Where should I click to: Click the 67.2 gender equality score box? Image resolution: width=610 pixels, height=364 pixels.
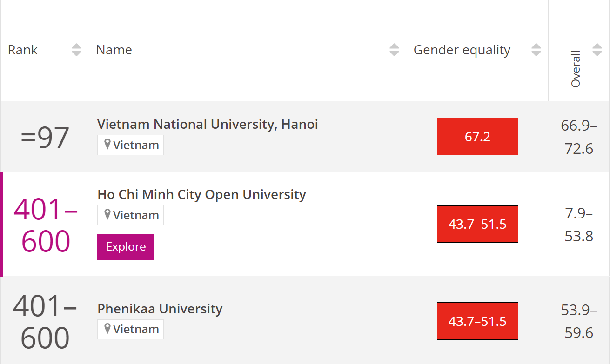tap(477, 136)
